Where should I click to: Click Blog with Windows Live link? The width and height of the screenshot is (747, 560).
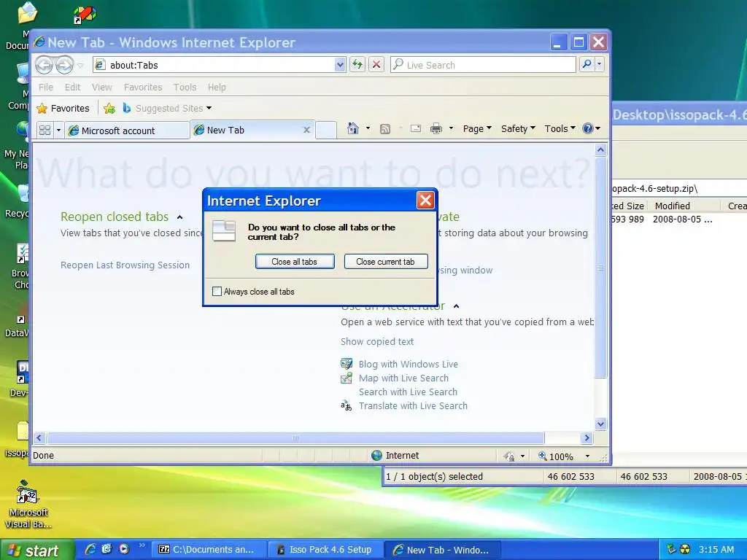pyautogui.click(x=409, y=365)
